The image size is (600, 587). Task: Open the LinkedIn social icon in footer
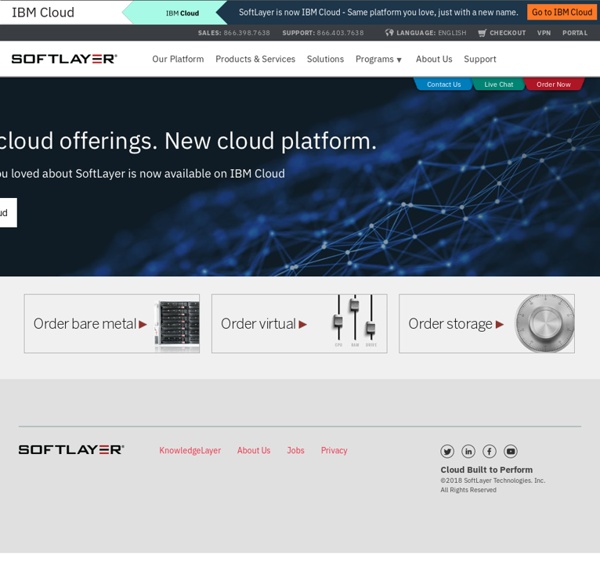click(468, 452)
